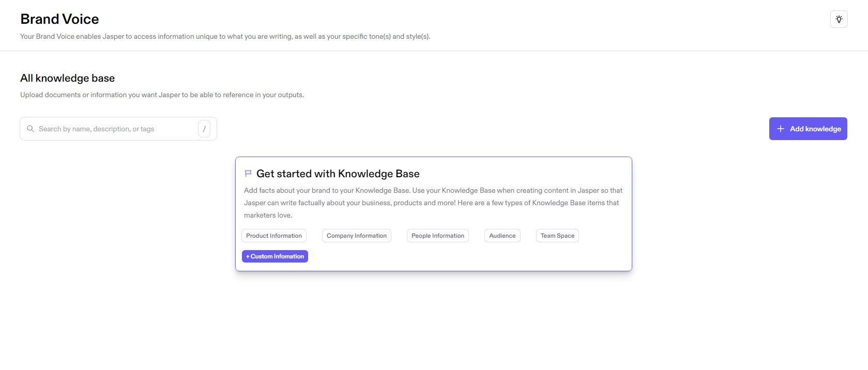Click the All knowledge base heading
Screen dimensions: 868x370
click(68, 78)
